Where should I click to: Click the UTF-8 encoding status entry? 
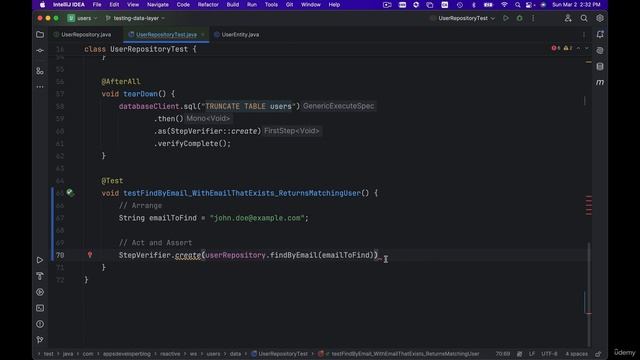pos(549,354)
